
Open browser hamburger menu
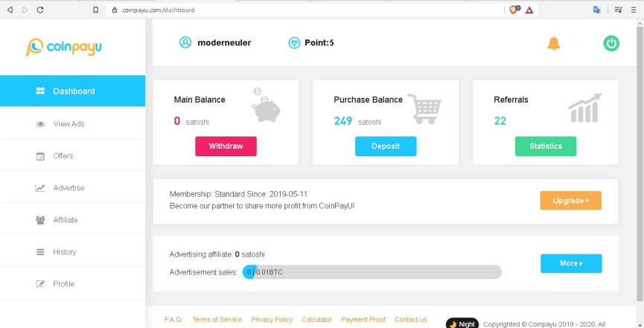tap(634, 10)
